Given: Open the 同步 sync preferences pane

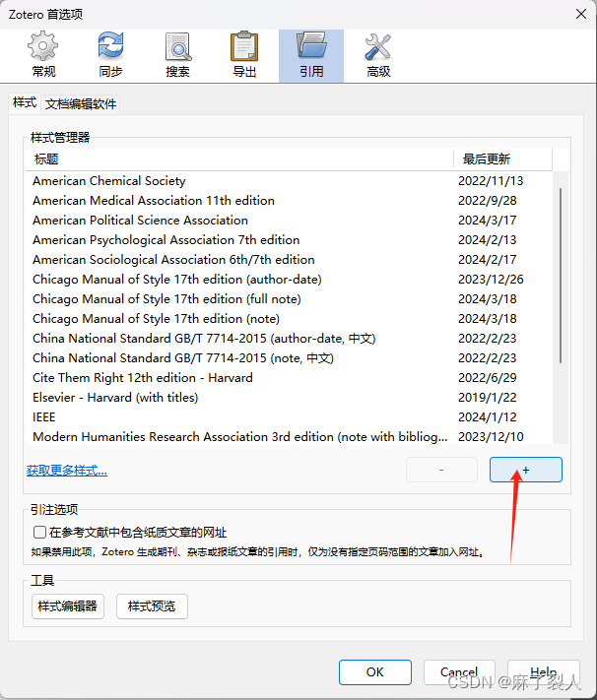Looking at the screenshot, I should coord(110,56).
